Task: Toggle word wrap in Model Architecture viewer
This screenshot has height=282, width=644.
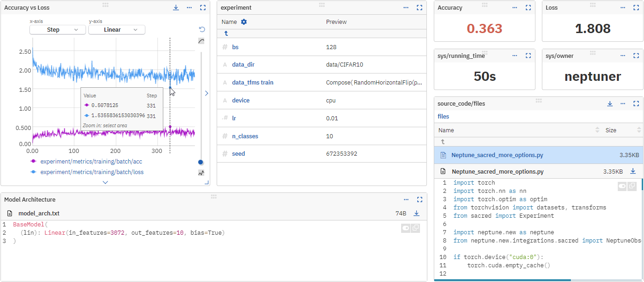Action: coord(405,228)
